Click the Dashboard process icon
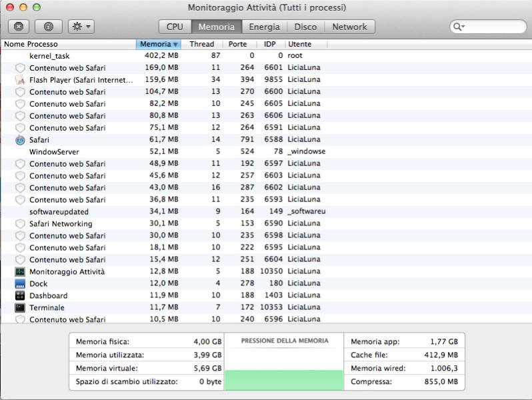Viewport: 532px width, 400px height. [x=20, y=295]
